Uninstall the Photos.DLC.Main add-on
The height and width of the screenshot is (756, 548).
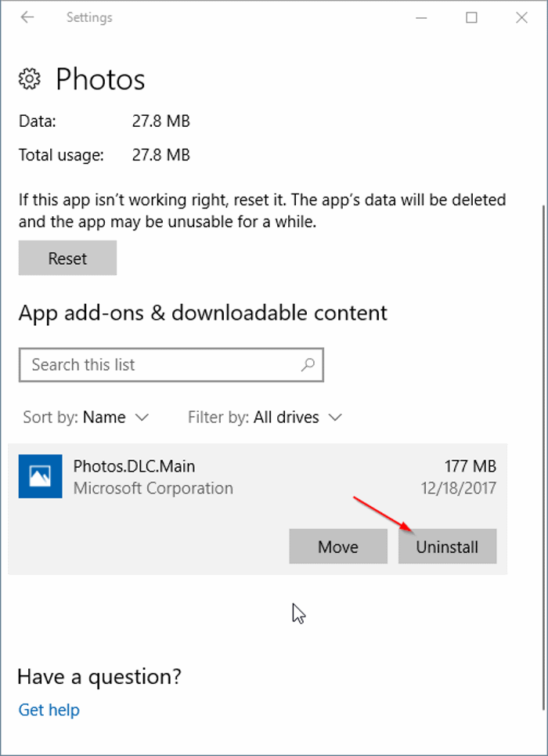pyautogui.click(x=447, y=546)
